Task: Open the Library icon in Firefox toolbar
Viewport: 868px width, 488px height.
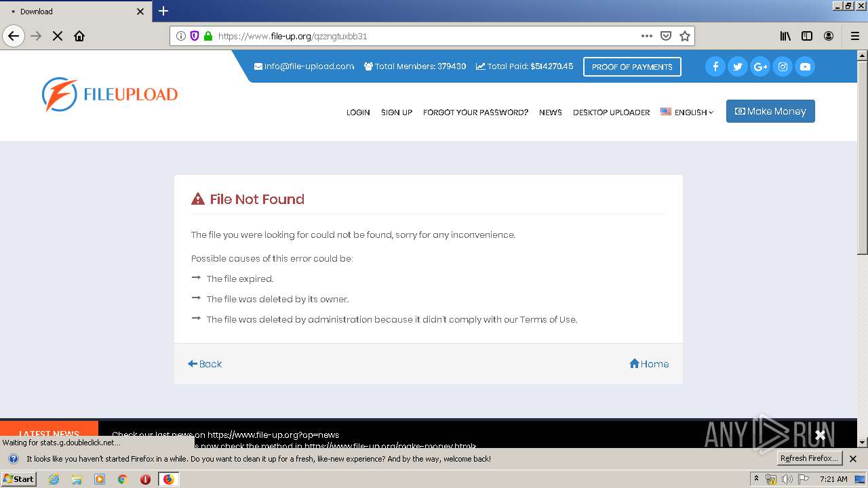Action: (785, 36)
